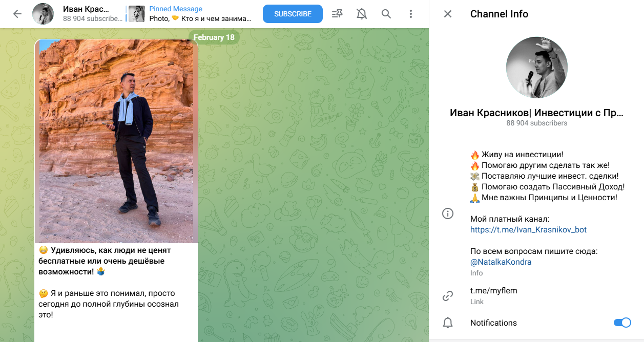Screen dimensions: 644x342
Task: Open the three-dot more actions menu
Action: coord(411,14)
